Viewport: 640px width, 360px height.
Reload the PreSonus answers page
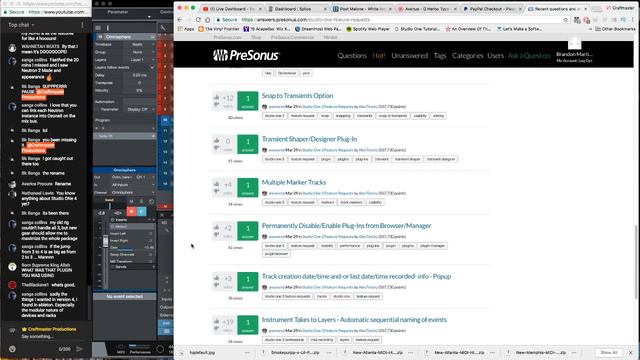[x=198, y=20]
